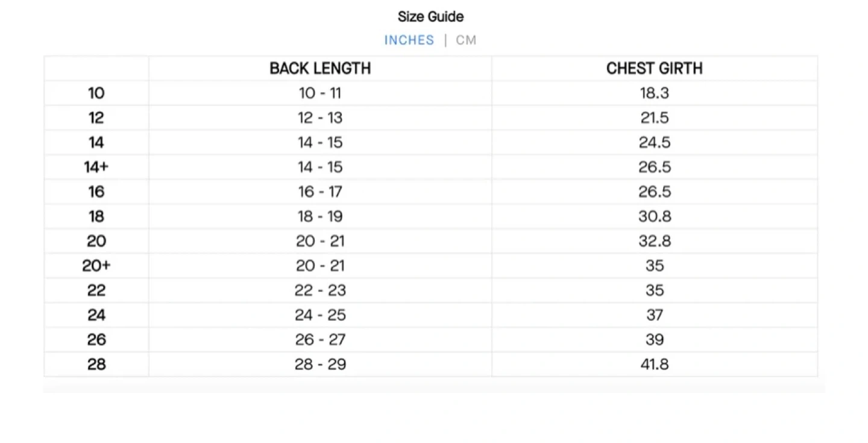Select the size 12 row label
This screenshot has width=868, height=443.
coord(96,118)
